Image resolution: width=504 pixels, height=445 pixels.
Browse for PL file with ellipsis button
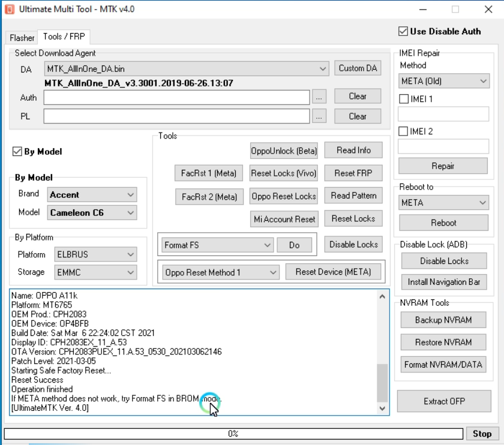tap(319, 116)
